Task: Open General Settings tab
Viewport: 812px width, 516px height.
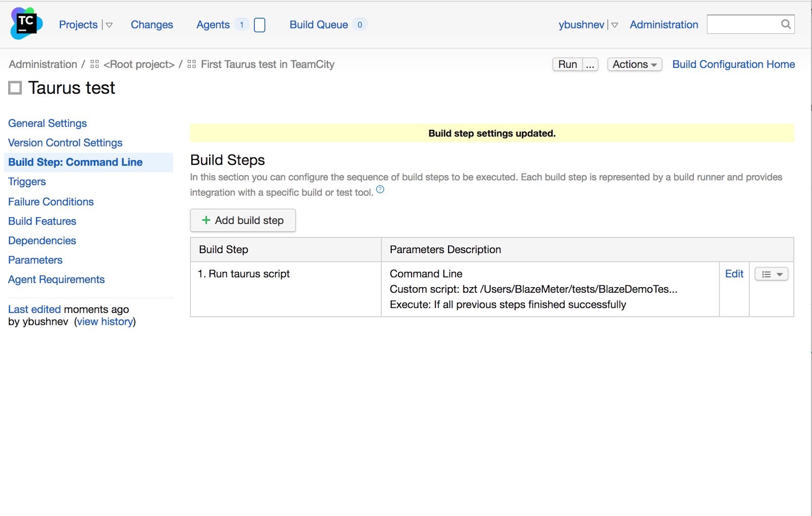Action: (47, 123)
